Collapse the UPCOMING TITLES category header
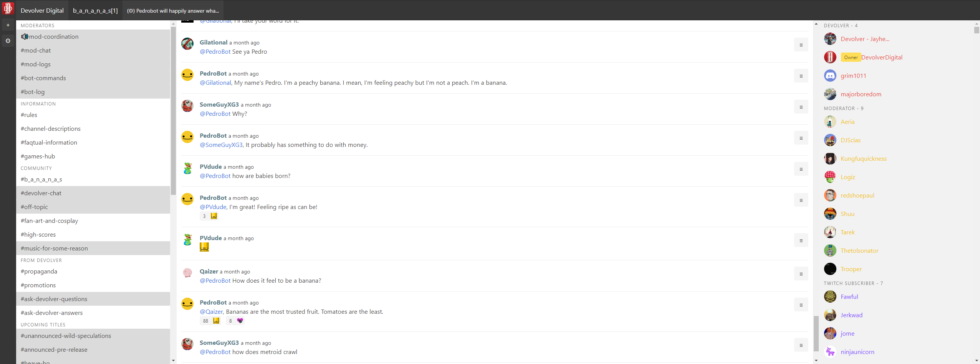This screenshot has height=364, width=980. (x=43, y=324)
